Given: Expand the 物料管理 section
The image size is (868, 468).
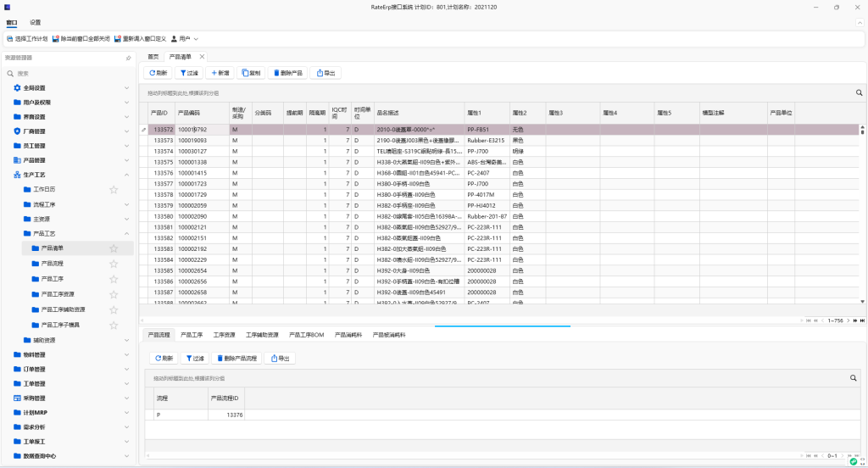Looking at the screenshot, I should pos(127,354).
